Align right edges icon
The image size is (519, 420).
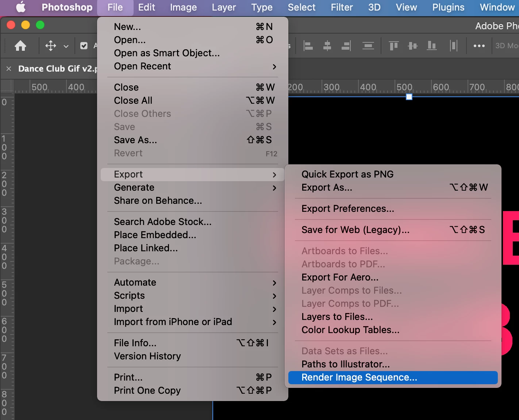pyautogui.click(x=346, y=46)
